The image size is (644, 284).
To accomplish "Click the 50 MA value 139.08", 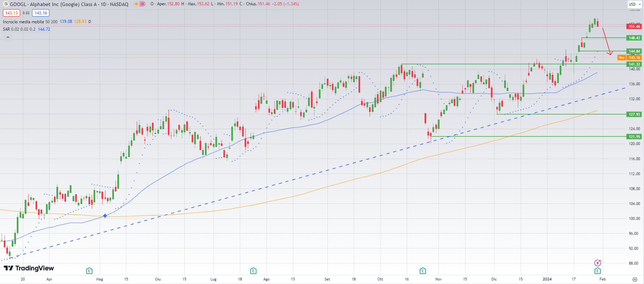I will coord(66,22).
